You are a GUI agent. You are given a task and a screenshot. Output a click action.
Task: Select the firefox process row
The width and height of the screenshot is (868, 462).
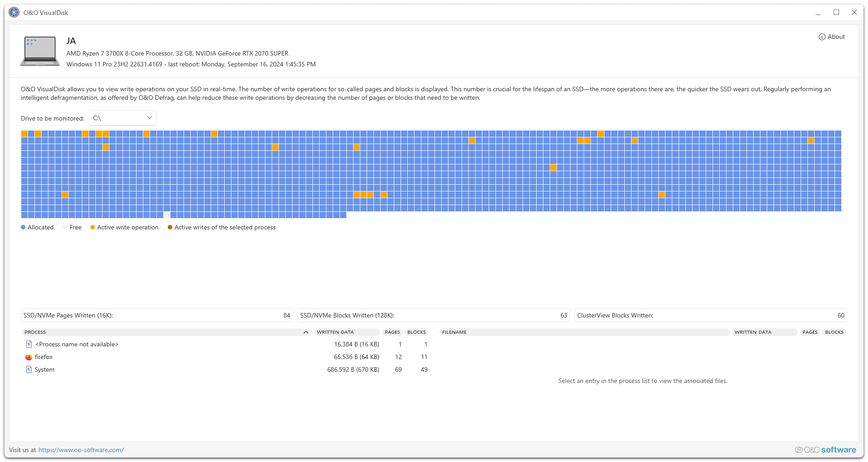[x=225, y=357]
